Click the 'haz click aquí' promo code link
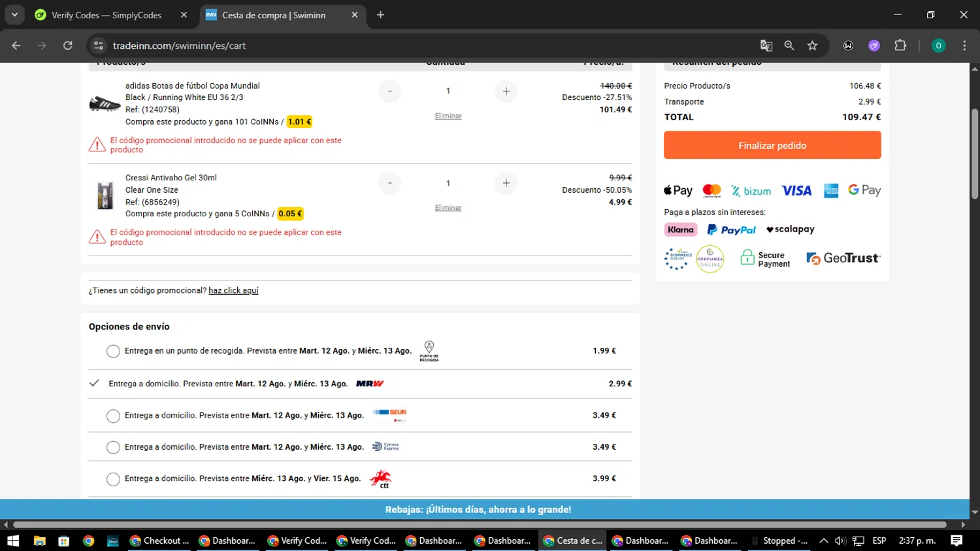 point(233,291)
